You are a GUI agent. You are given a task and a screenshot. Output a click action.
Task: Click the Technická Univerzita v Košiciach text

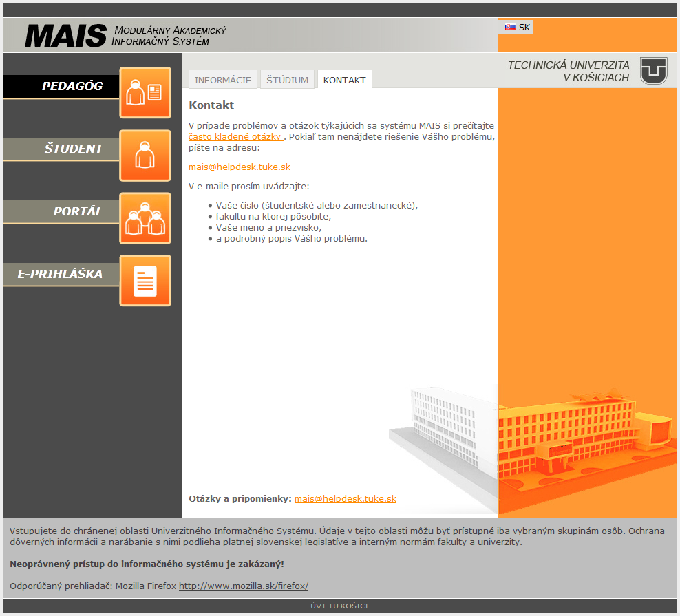coord(568,71)
